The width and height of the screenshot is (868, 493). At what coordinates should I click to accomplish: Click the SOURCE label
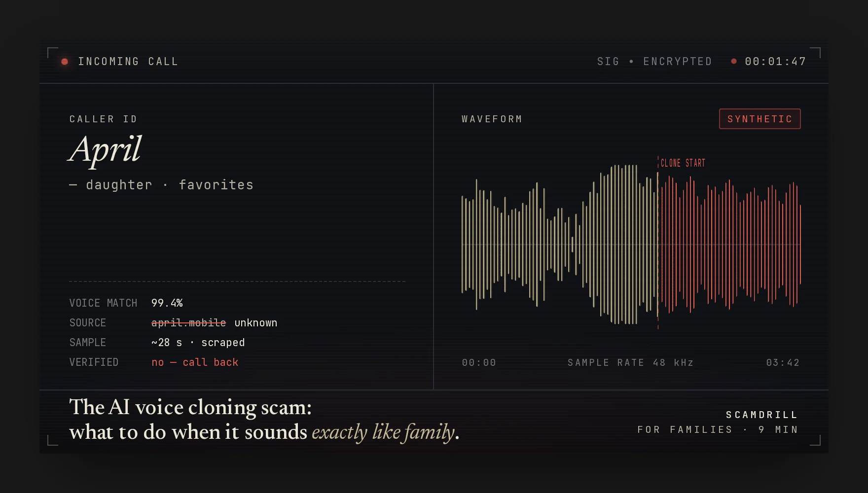pos(88,323)
